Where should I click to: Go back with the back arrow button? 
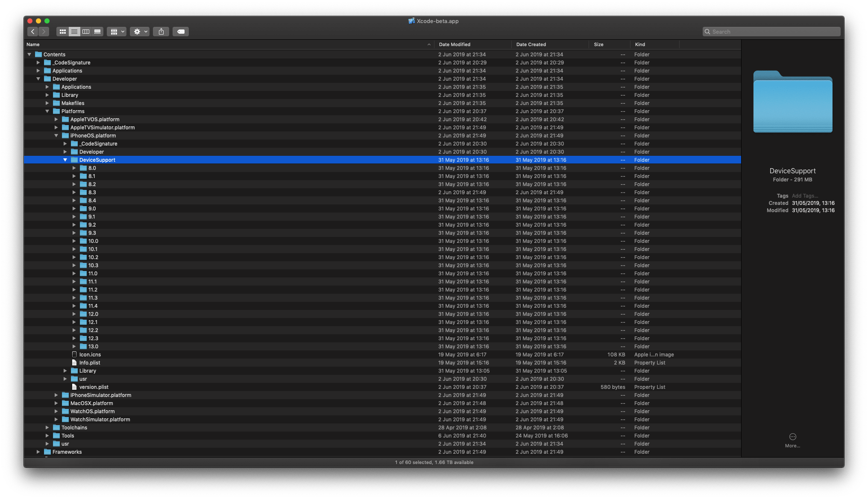pos(33,32)
